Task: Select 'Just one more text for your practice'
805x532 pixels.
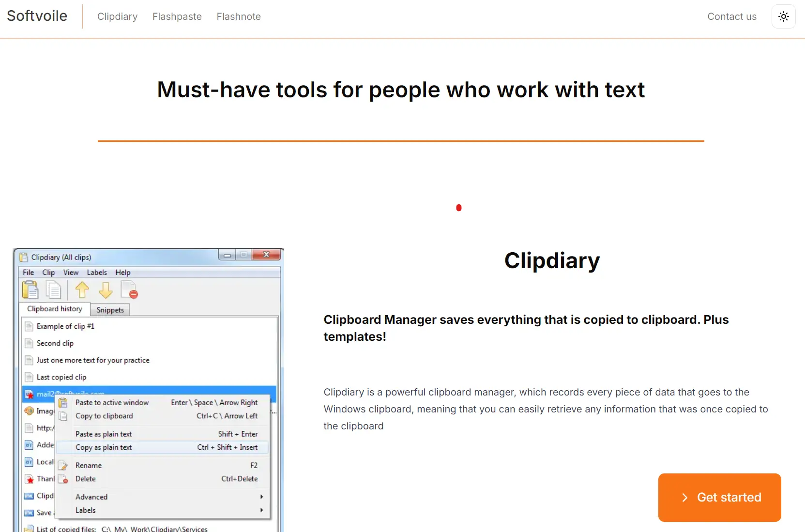Action: point(150,360)
